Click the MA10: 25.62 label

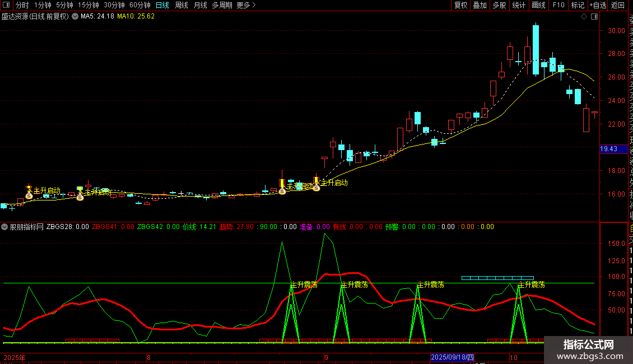(x=136, y=17)
